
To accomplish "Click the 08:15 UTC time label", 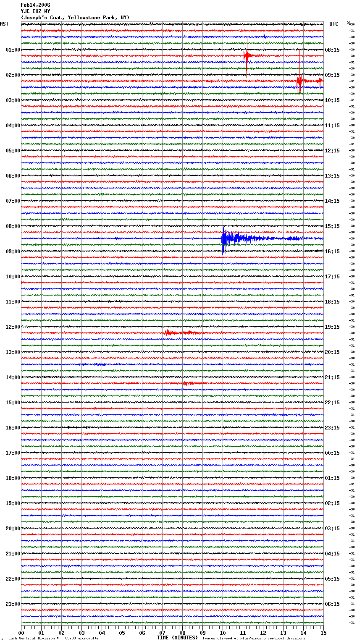I will (x=332, y=50).
